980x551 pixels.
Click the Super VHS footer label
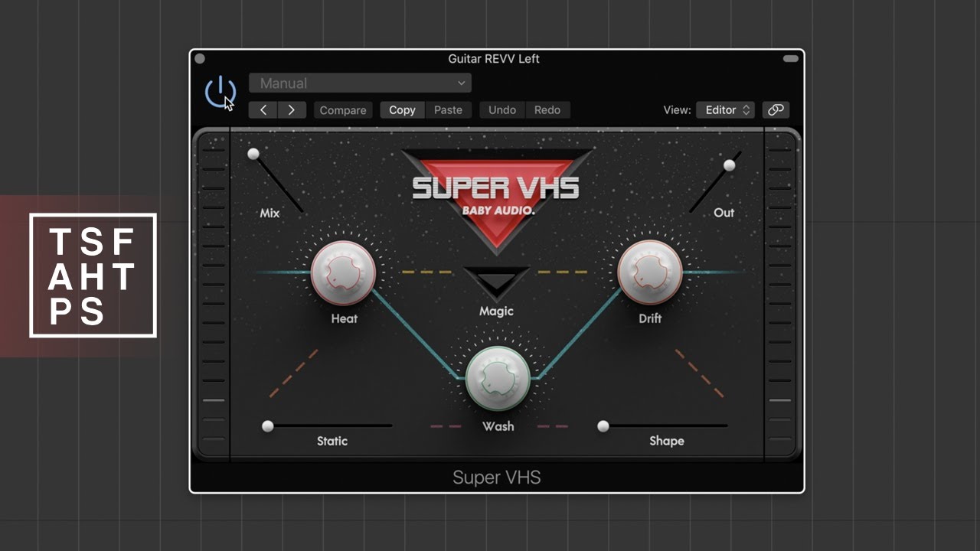[497, 478]
